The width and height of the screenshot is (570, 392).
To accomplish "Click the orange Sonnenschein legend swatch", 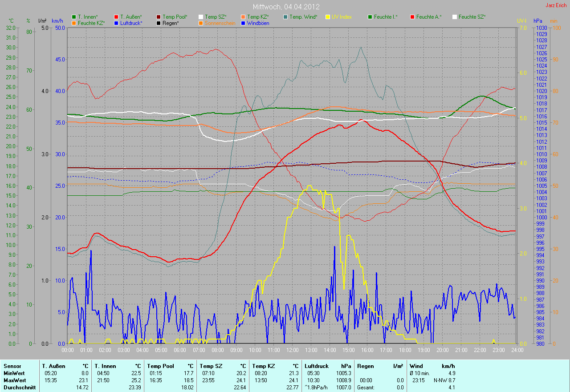I will (x=201, y=23).
